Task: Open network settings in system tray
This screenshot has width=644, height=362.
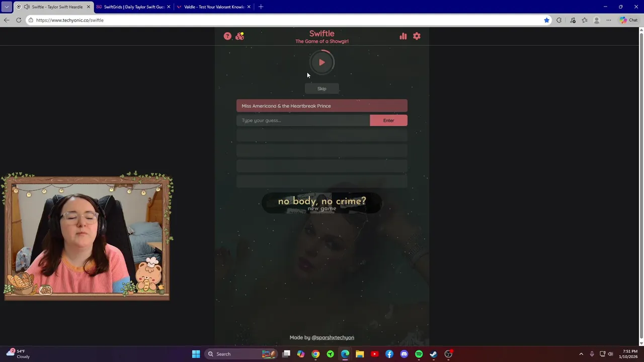Action: tap(602, 354)
